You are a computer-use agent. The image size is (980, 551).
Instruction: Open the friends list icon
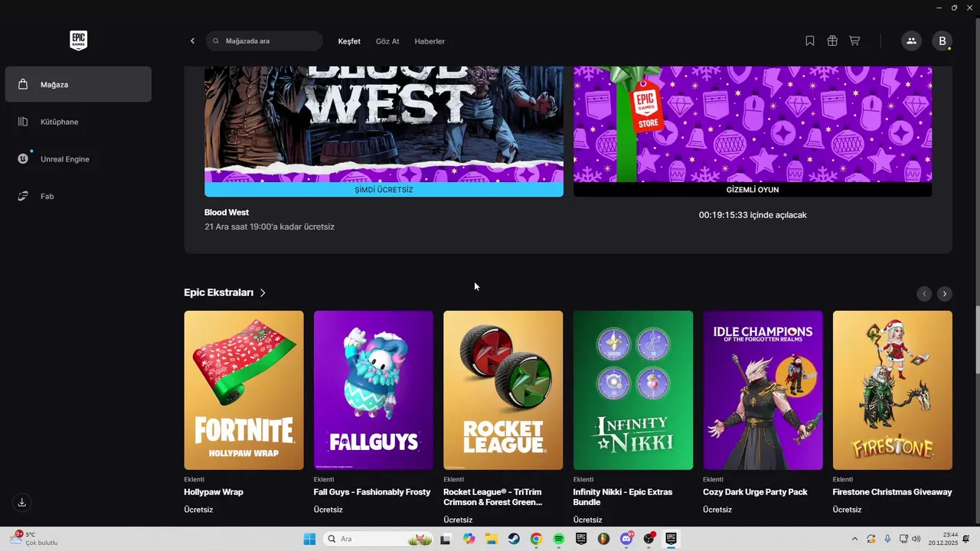[x=911, y=41]
